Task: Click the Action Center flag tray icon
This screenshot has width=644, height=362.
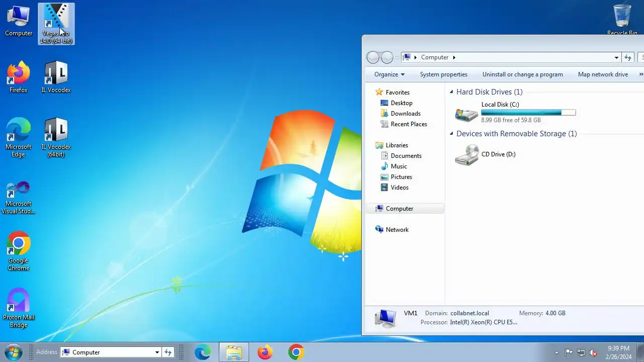Action: click(569, 352)
